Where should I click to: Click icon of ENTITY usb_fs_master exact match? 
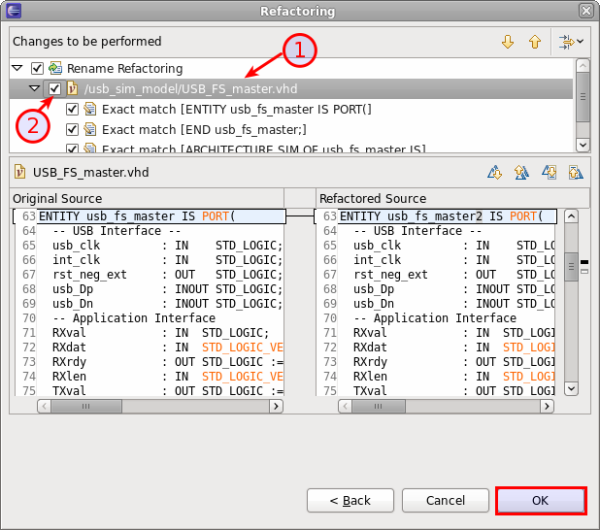click(90, 109)
